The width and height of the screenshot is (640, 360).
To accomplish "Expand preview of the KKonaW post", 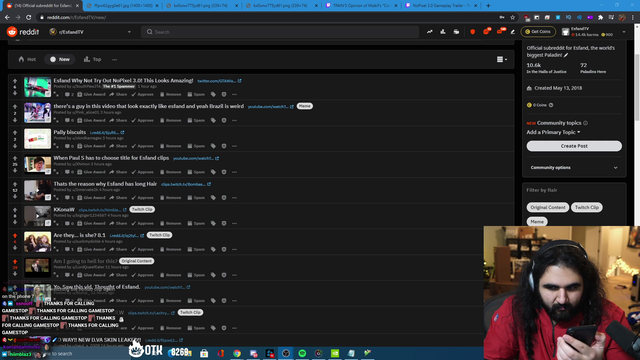I will [56, 223].
